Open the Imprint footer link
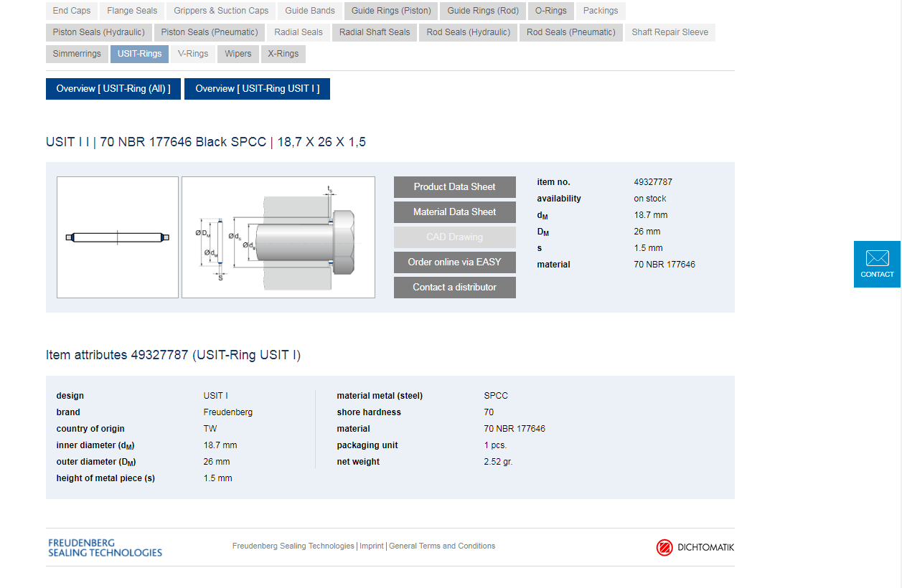 pos(372,546)
